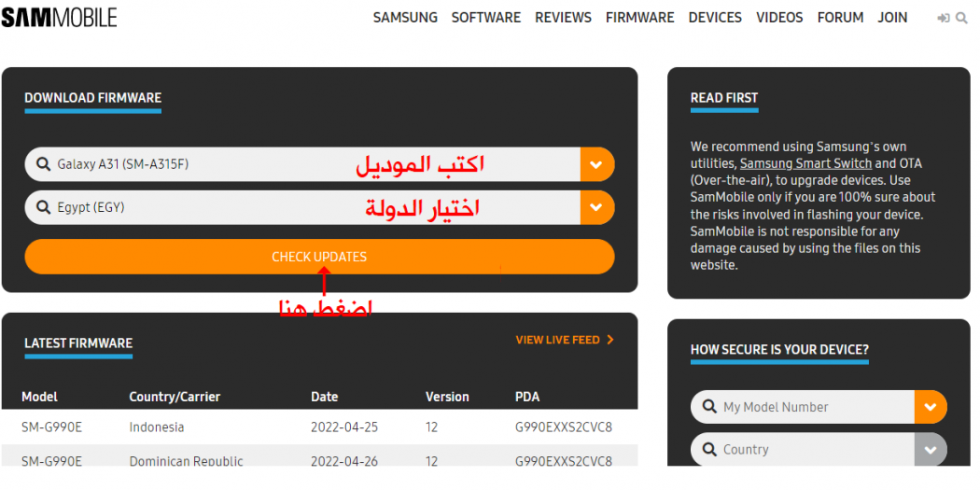Expand the My Model Number dropdown arrow
Image resolution: width=980 pixels, height=490 pixels.
[x=931, y=407]
